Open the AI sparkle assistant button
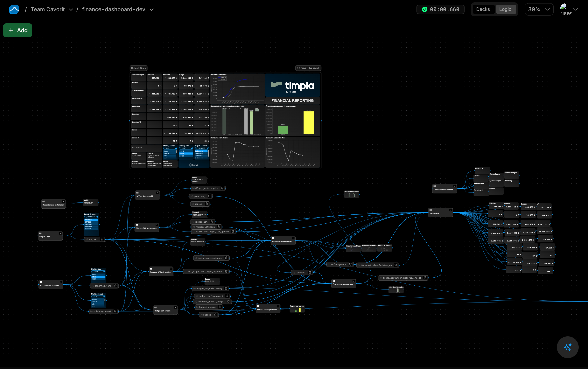Image resolution: width=588 pixels, height=369 pixels. click(568, 347)
